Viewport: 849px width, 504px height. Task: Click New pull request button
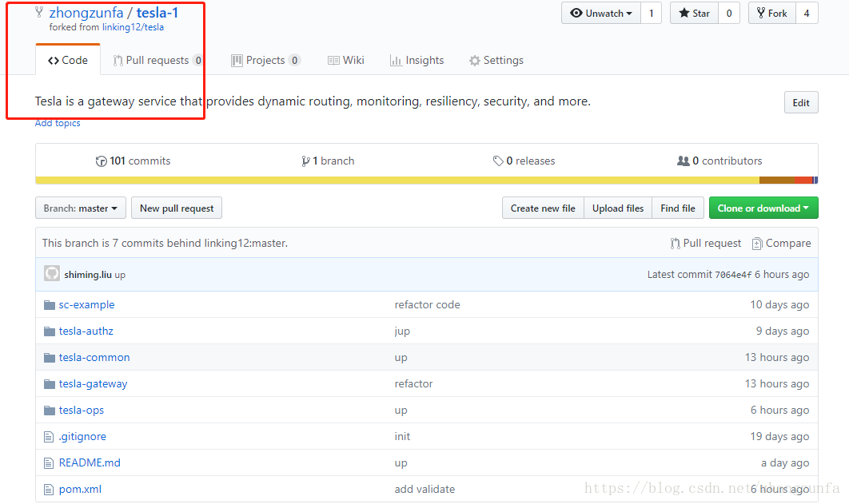coord(177,208)
